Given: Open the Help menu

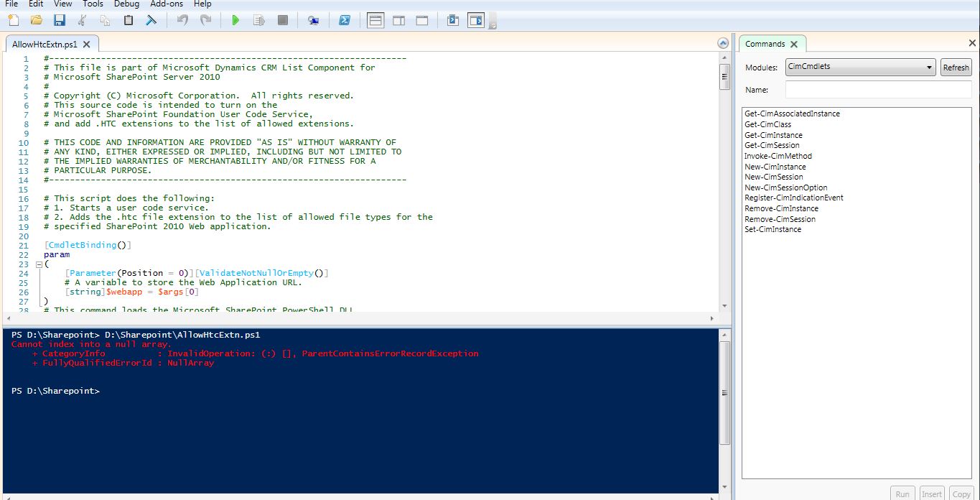Looking at the screenshot, I should click(x=202, y=4).
